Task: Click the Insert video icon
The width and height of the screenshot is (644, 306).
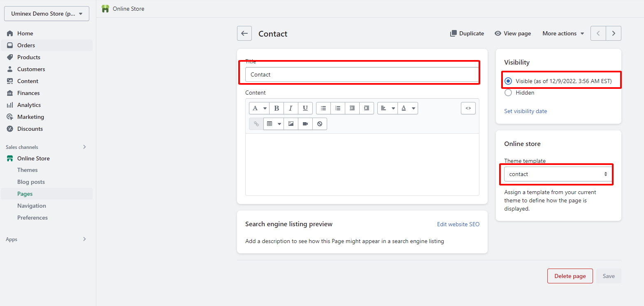Action: coord(305,124)
